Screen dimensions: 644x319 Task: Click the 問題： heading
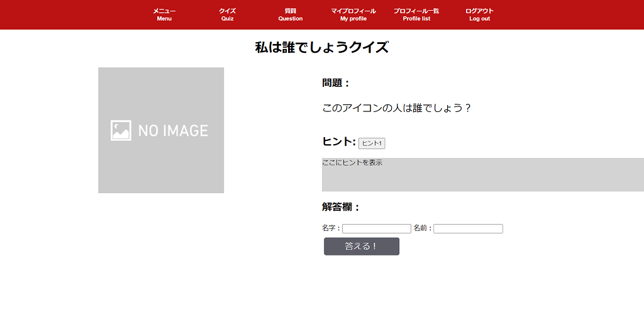pyautogui.click(x=336, y=83)
